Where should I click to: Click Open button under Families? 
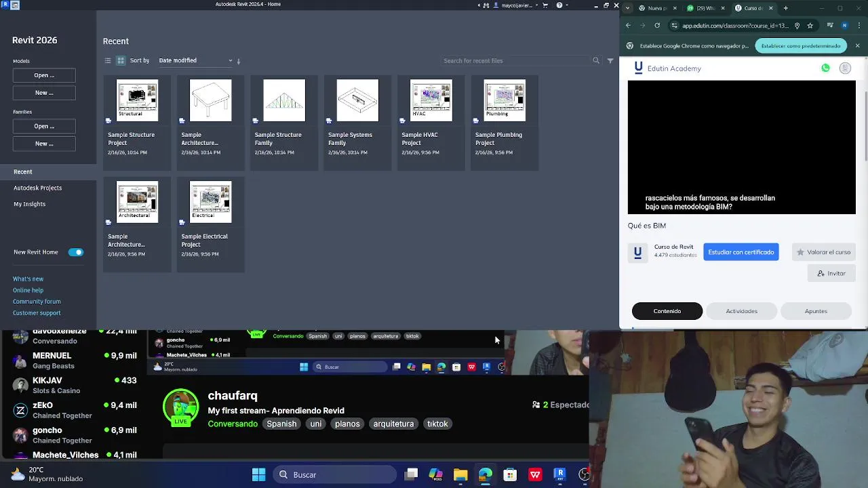[44, 126]
